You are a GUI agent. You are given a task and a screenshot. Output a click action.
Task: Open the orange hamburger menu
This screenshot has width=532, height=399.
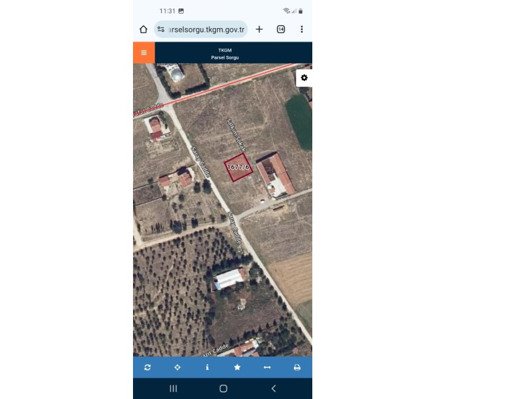[144, 53]
